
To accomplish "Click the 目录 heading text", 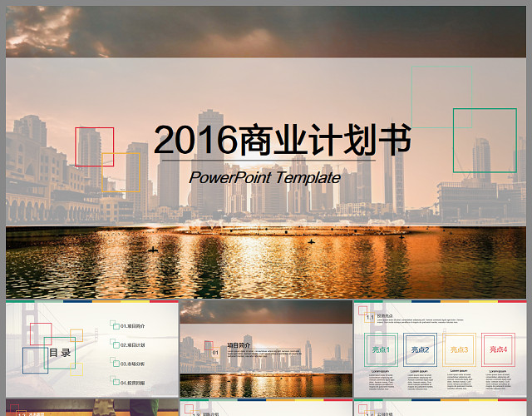I will 60,353.
